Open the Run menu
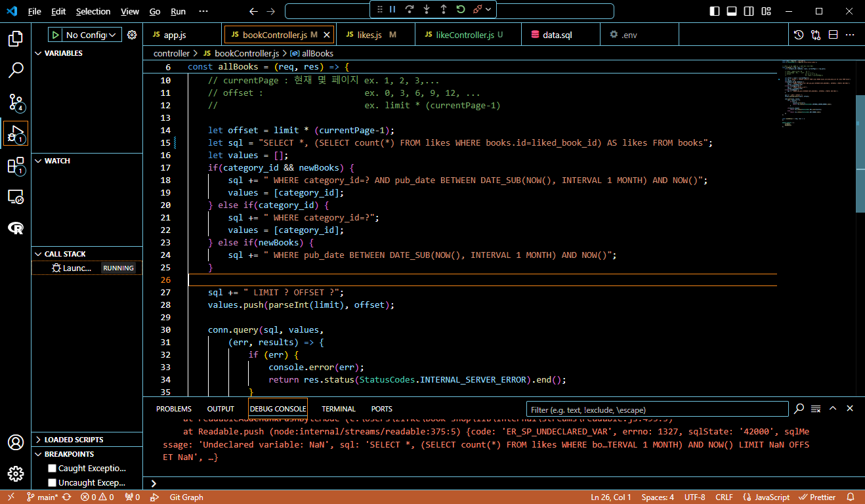The height and width of the screenshot is (504, 865). [178, 11]
